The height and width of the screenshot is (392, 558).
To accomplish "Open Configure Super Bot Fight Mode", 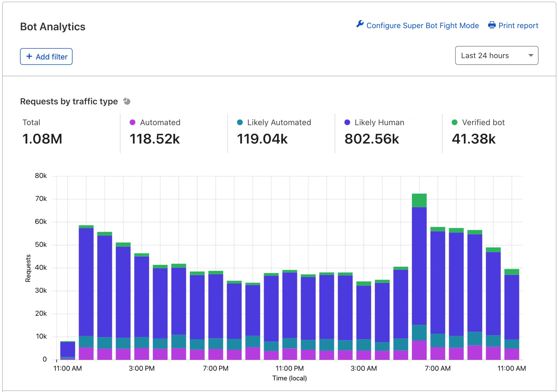I will click(x=422, y=25).
